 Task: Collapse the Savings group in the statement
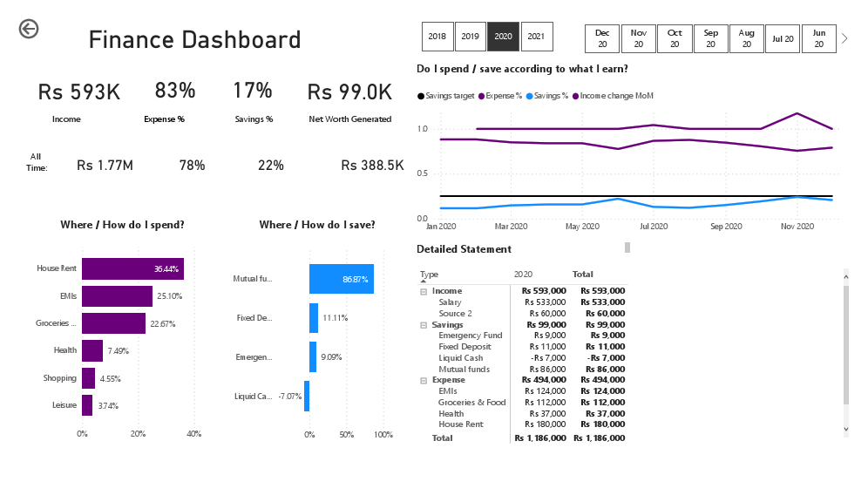[424, 324]
